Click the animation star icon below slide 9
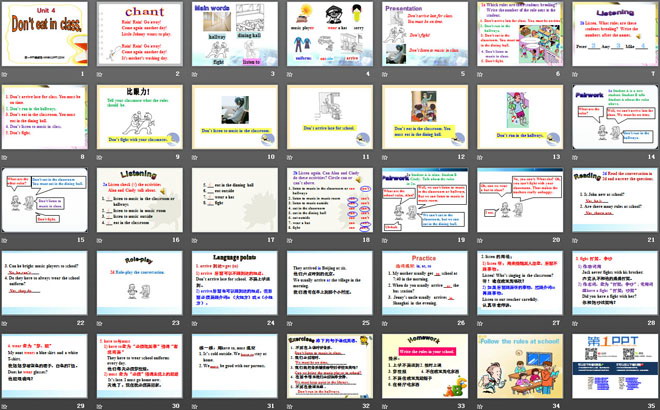This screenshot has height=410, width=660. pyautogui.click(x=100, y=157)
